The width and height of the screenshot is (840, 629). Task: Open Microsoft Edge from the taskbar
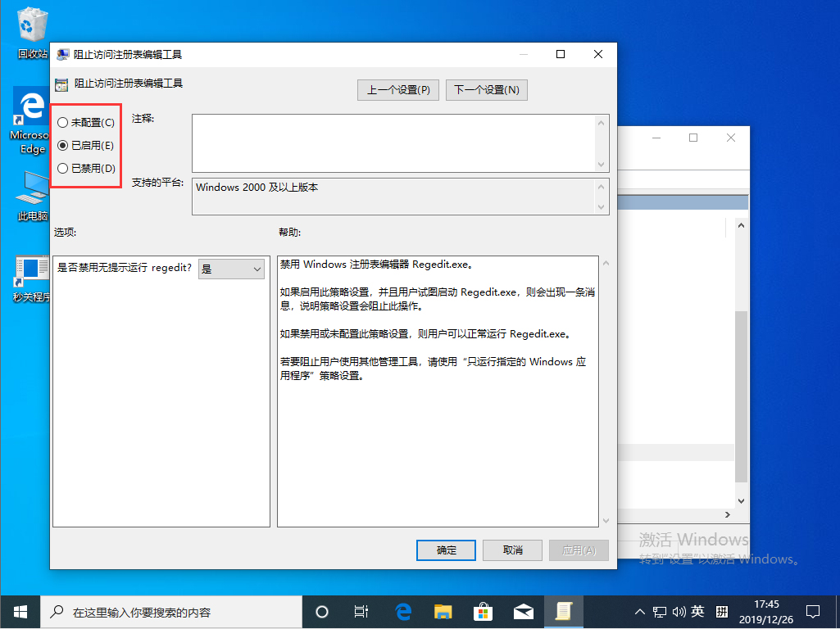pyautogui.click(x=402, y=612)
